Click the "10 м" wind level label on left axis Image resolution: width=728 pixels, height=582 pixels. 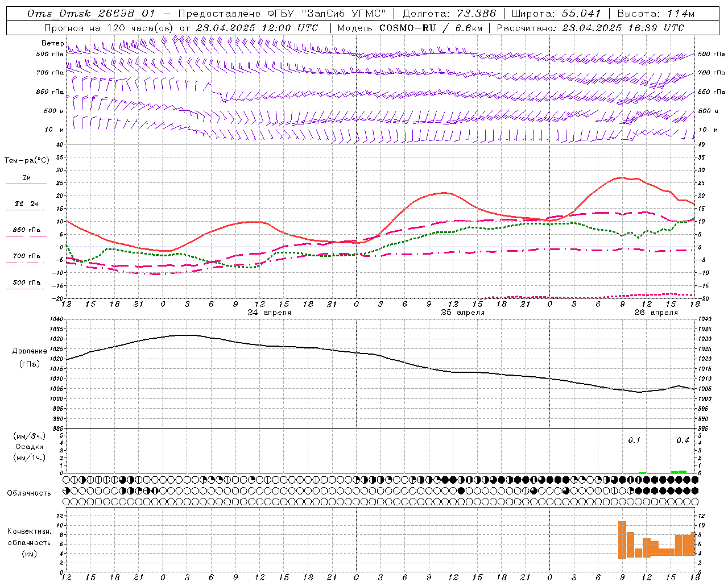point(54,130)
